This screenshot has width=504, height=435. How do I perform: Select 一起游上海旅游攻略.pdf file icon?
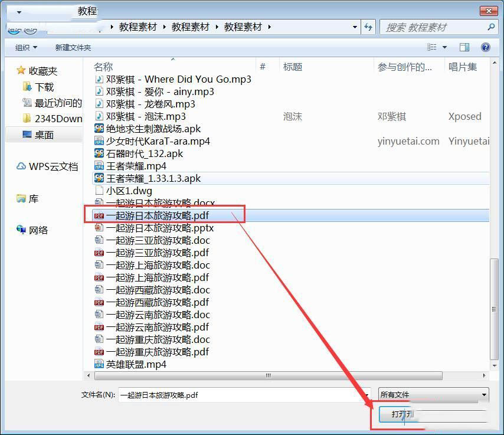click(99, 277)
